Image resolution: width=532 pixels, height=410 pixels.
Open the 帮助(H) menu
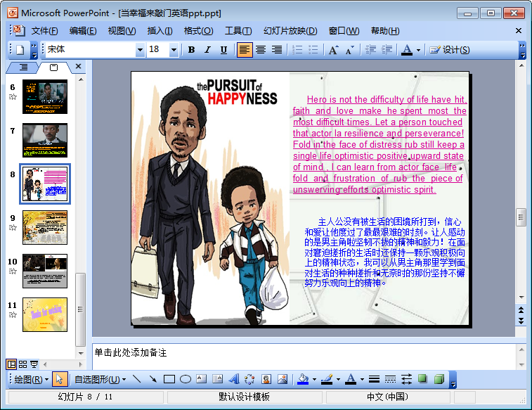coord(385,31)
